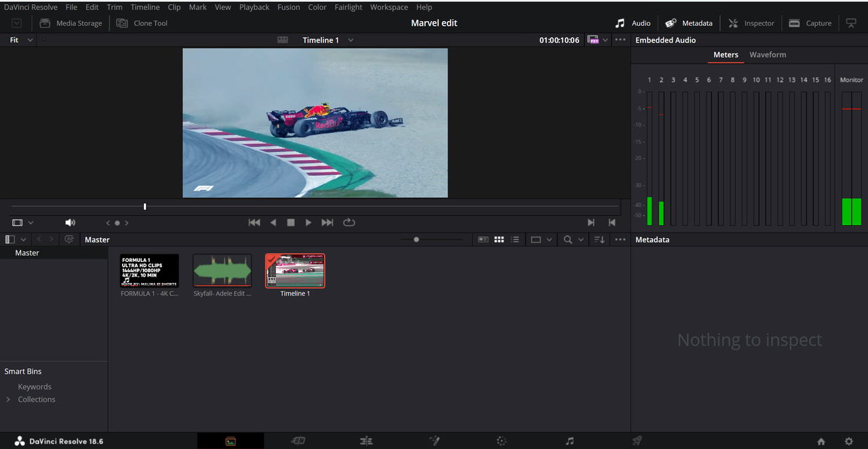Open the Inspector panel
This screenshot has width=868, height=449.
(x=751, y=23)
